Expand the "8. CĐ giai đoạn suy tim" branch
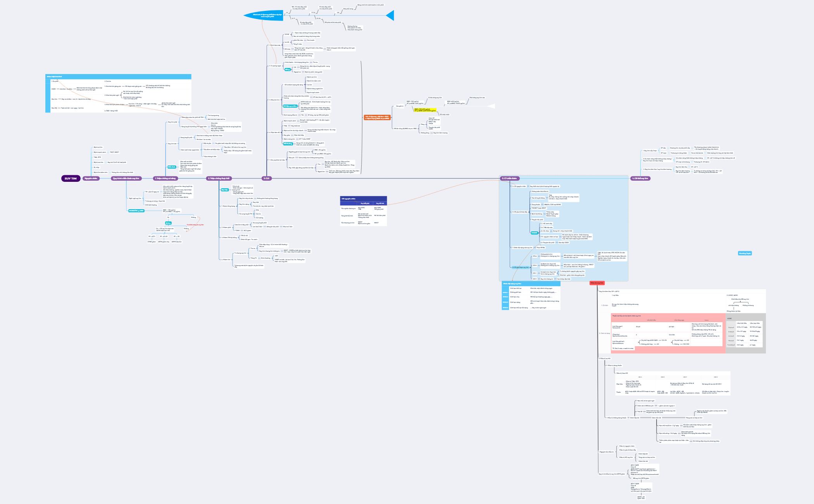This screenshot has height=504, width=814. pyautogui.click(x=520, y=268)
